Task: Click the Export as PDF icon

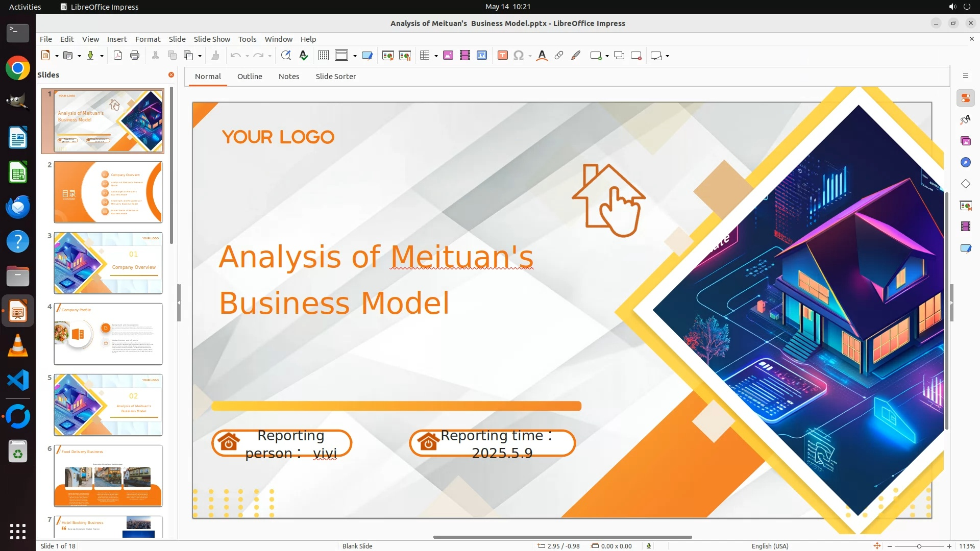Action: [118, 56]
